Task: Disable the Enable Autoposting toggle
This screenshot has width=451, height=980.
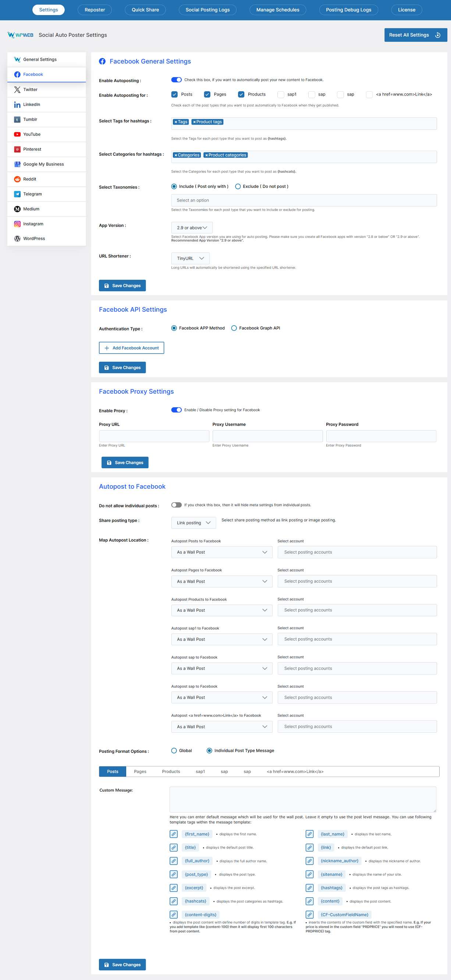Action: 176,80
